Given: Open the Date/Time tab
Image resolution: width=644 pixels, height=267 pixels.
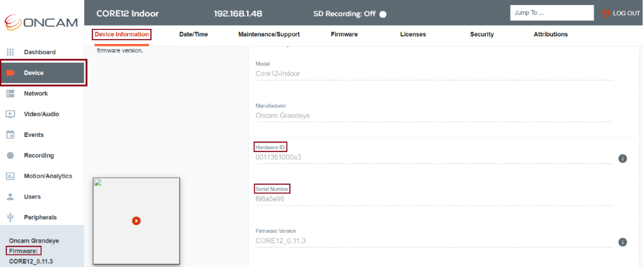Looking at the screenshot, I should pos(194,35).
